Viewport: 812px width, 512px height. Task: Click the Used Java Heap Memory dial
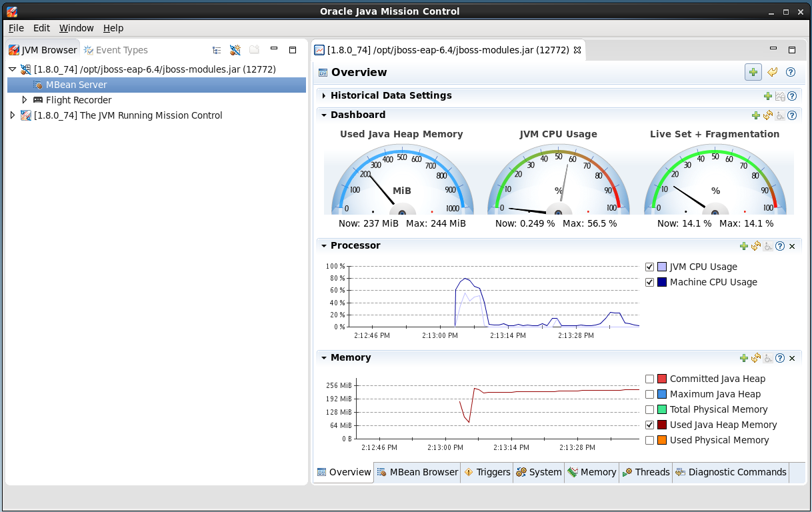tap(401, 180)
